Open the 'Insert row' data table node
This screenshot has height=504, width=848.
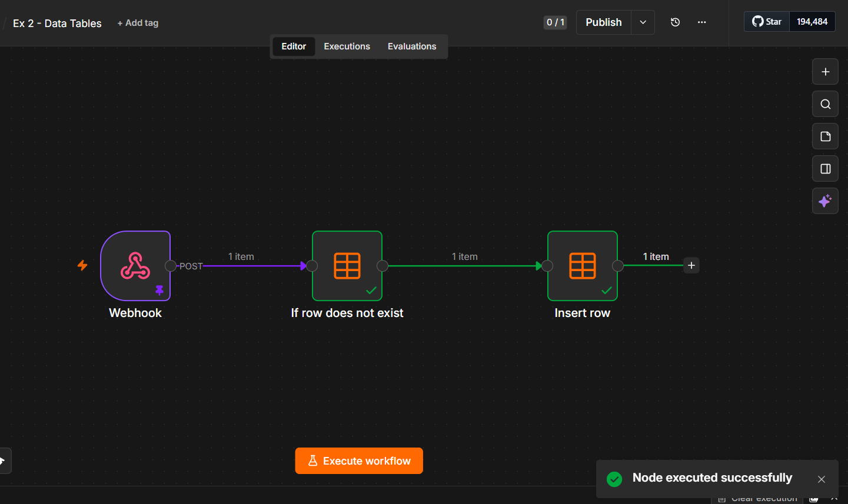pos(583,266)
